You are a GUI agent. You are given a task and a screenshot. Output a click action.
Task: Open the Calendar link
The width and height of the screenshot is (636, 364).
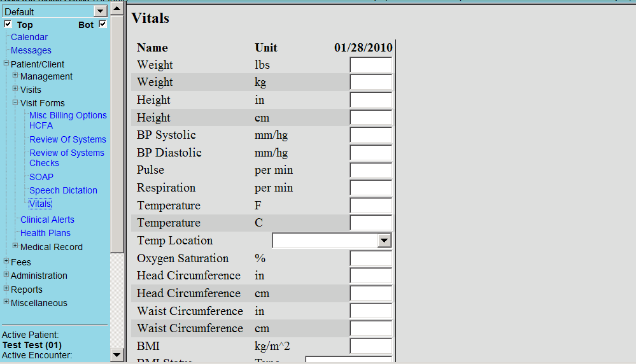pos(29,37)
